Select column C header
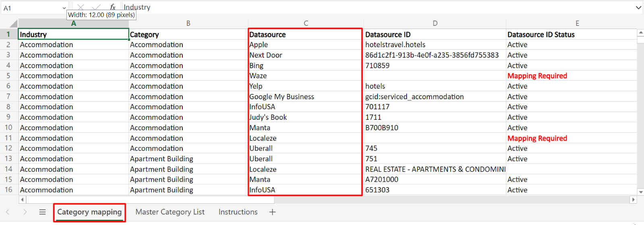 pyautogui.click(x=306, y=23)
